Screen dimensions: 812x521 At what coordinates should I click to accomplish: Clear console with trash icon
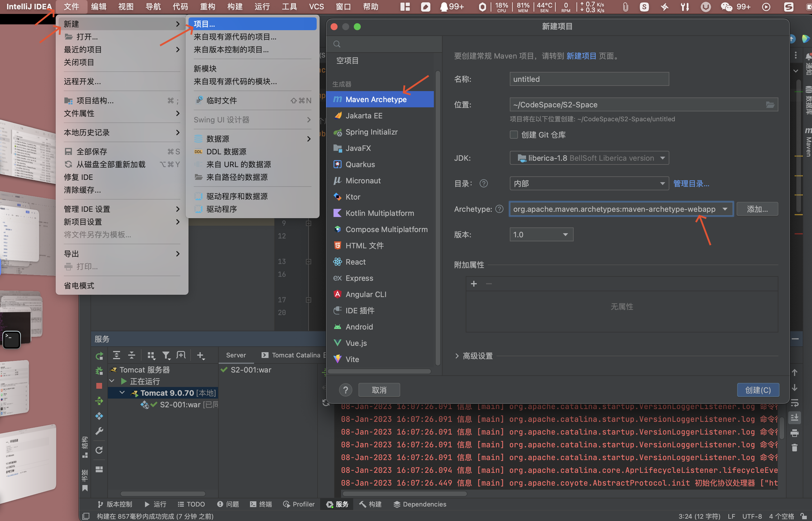click(794, 448)
